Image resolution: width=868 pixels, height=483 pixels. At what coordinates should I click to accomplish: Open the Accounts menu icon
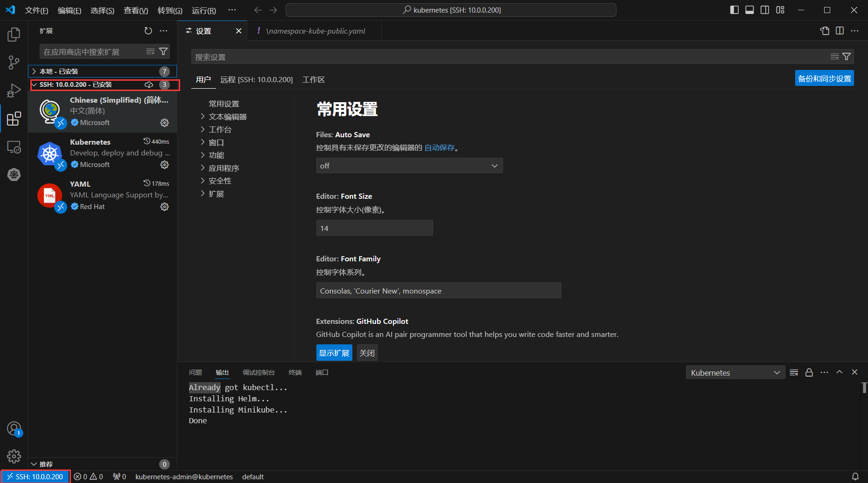coord(14,428)
